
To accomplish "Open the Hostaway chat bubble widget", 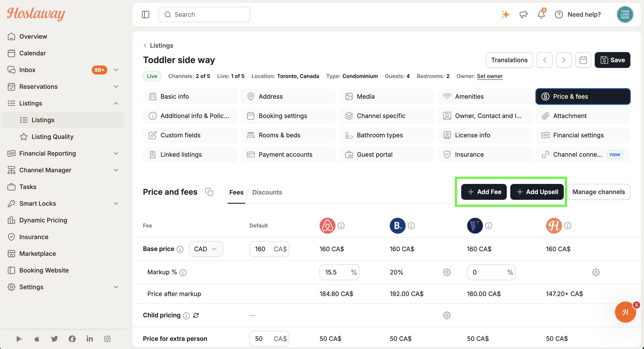I will point(625,312).
